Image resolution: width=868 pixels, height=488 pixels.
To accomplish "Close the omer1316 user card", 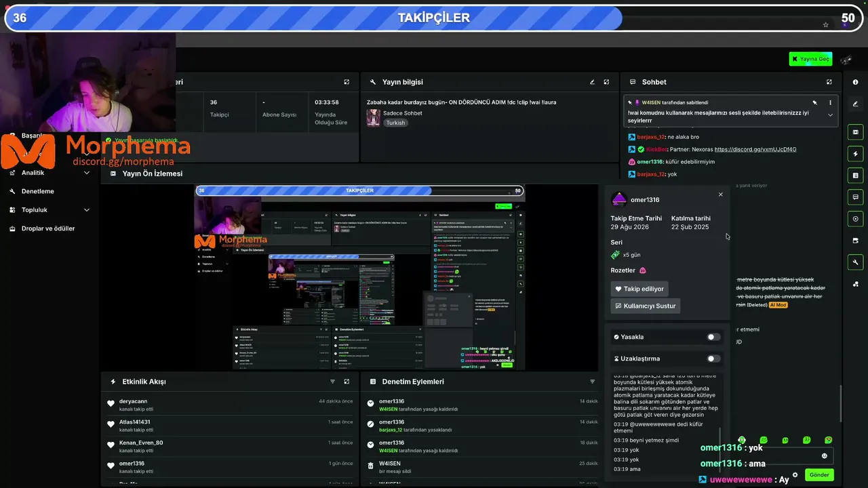I will click(720, 195).
